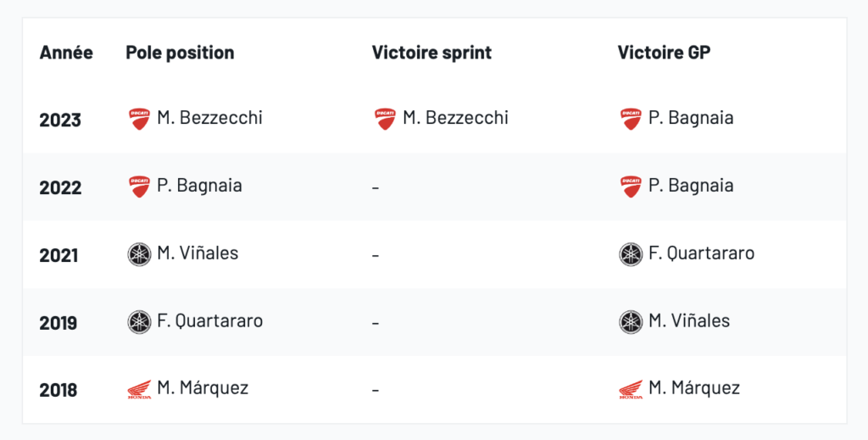Click the Ducati logo in 2023 Victoire GP
Image resolution: width=868 pixels, height=440 pixels.
click(631, 119)
